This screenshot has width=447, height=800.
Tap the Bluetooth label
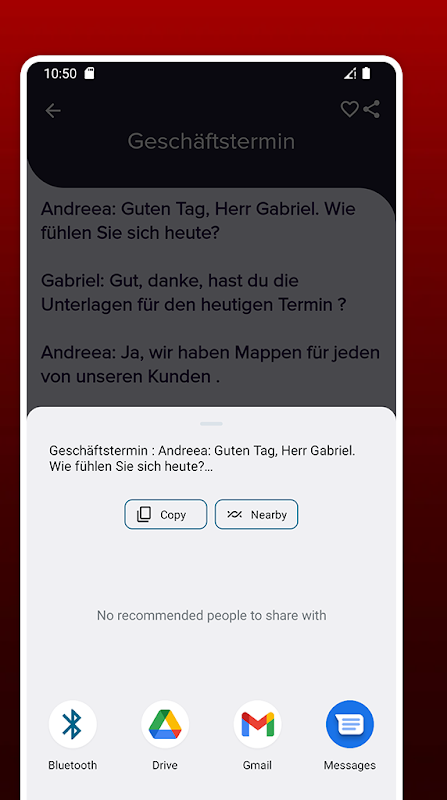[72, 765]
